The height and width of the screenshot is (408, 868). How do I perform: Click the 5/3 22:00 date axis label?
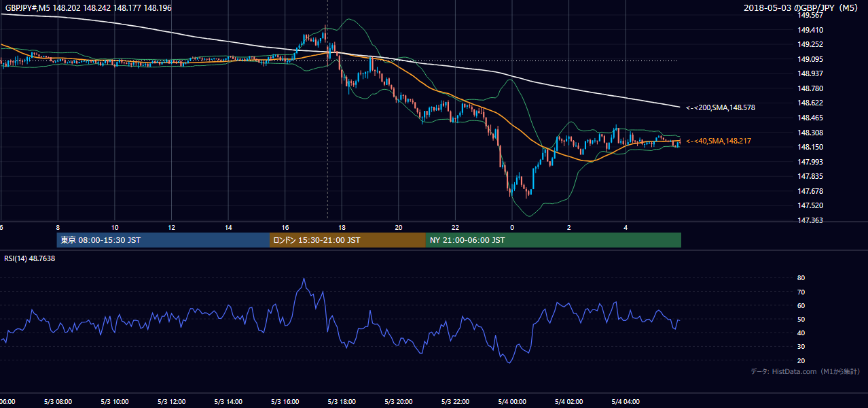456,402
